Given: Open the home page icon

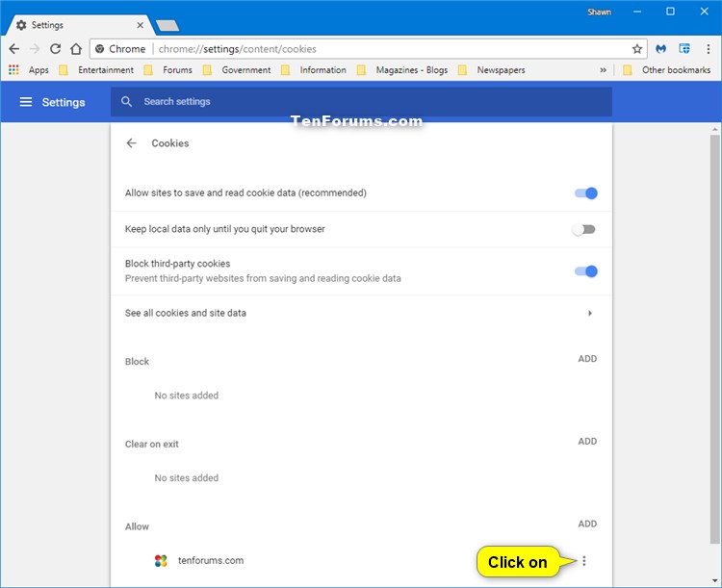Looking at the screenshot, I should point(76,49).
